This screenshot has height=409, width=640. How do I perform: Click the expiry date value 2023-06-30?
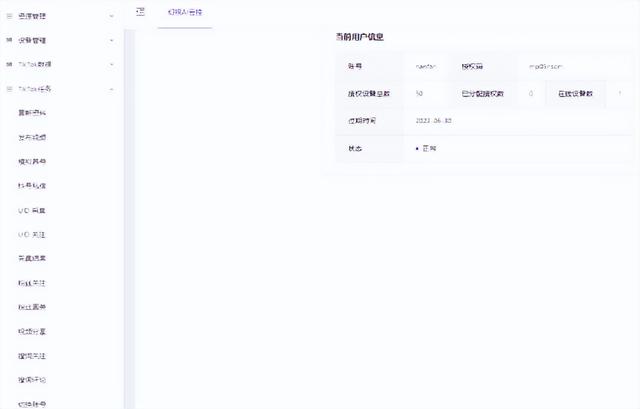[x=433, y=120]
